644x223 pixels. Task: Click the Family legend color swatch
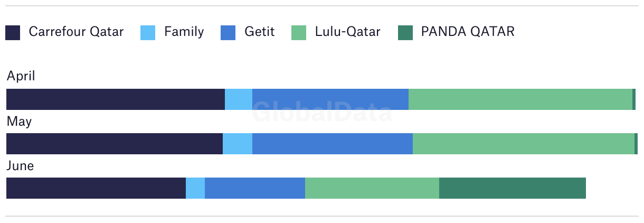tap(148, 33)
